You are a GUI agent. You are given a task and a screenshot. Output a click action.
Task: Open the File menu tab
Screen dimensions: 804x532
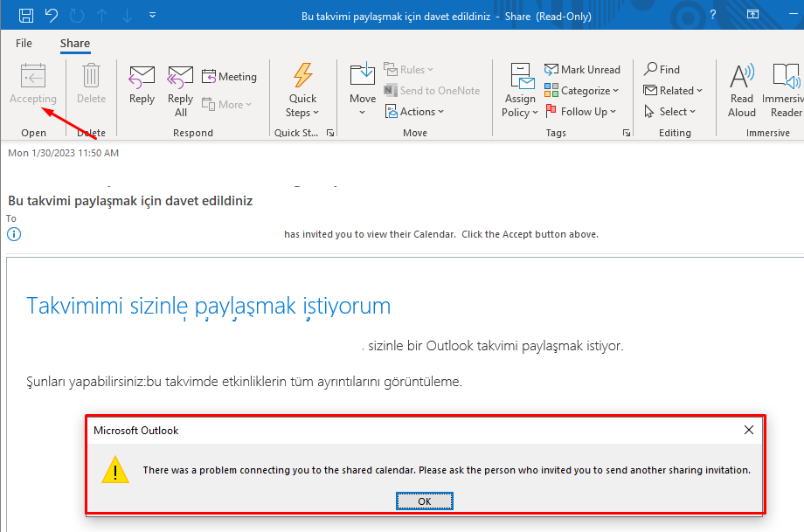pyautogui.click(x=24, y=44)
